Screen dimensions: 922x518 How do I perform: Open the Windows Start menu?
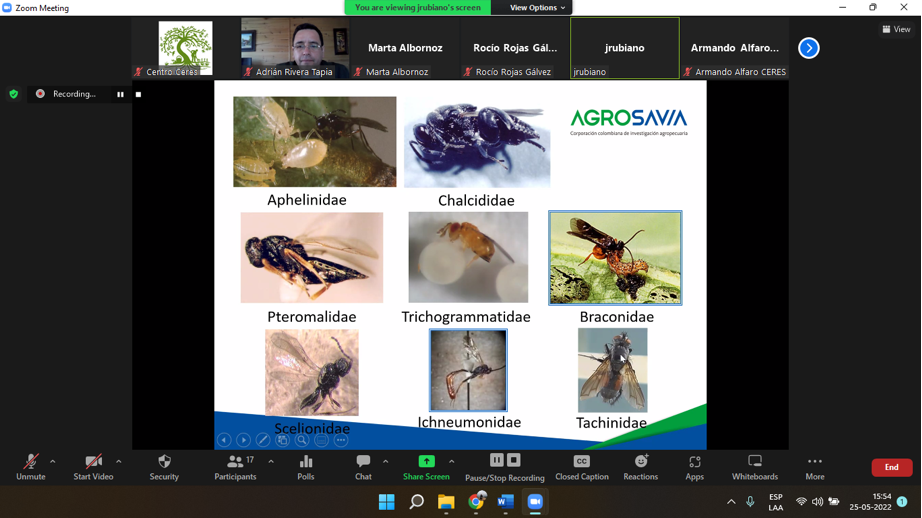click(387, 502)
